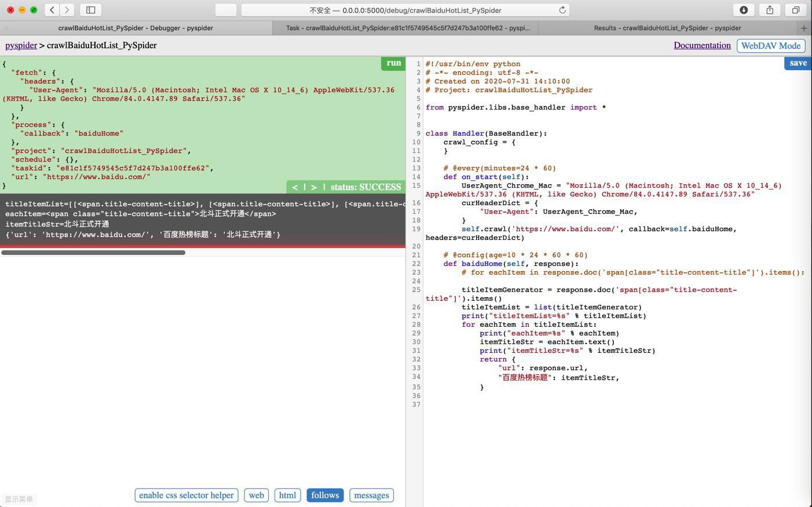This screenshot has height=507, width=812.
Task: Open the Safari share icon
Action: pos(770,10)
